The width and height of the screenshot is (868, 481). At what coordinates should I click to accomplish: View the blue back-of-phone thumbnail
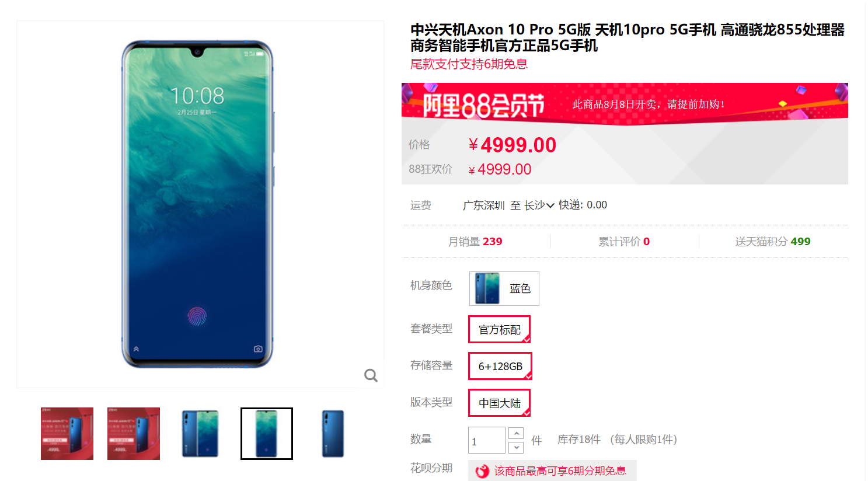333,434
